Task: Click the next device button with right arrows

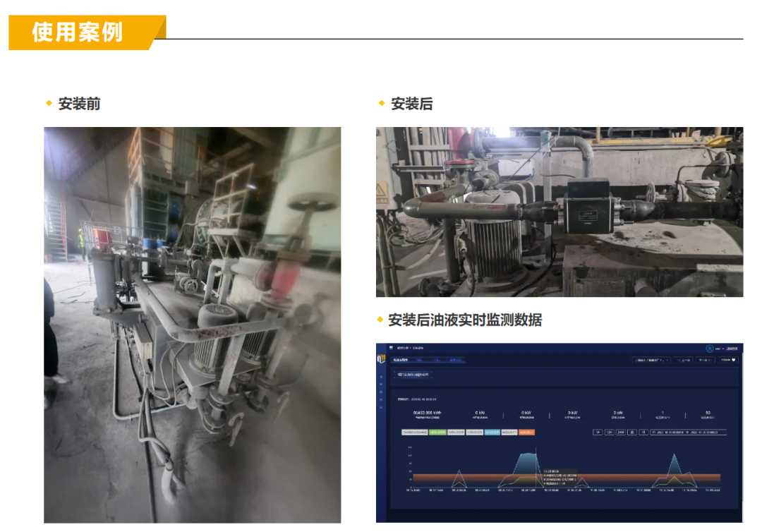Action: click(x=705, y=360)
